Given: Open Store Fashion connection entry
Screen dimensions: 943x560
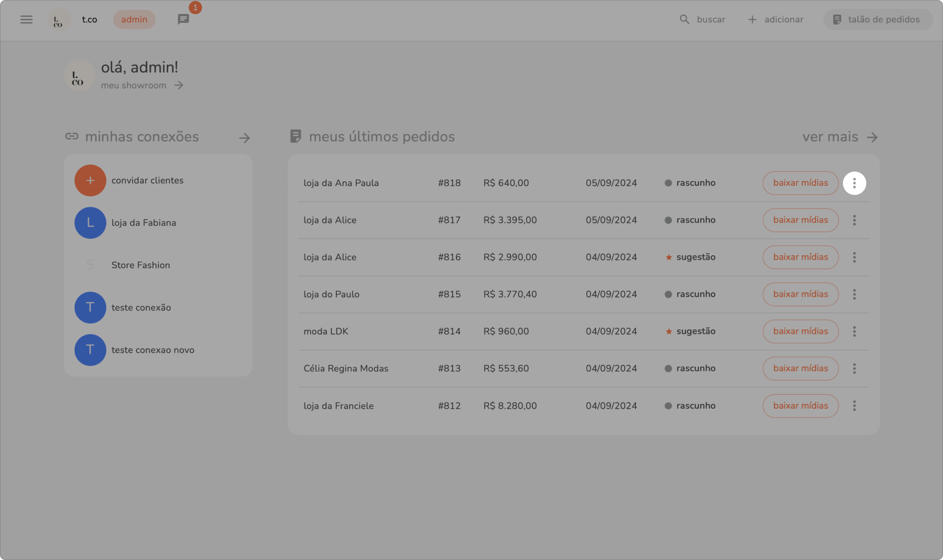Looking at the screenshot, I should click(140, 265).
